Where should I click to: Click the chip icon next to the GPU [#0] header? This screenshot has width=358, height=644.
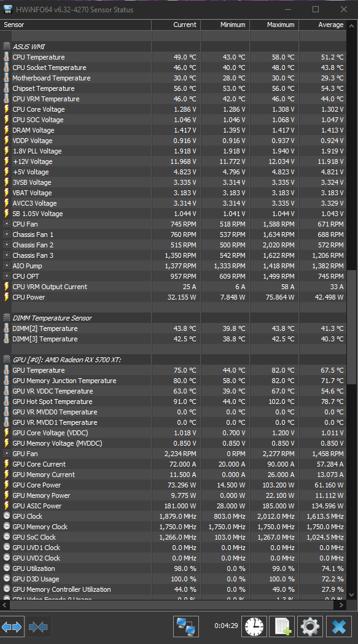6,359
